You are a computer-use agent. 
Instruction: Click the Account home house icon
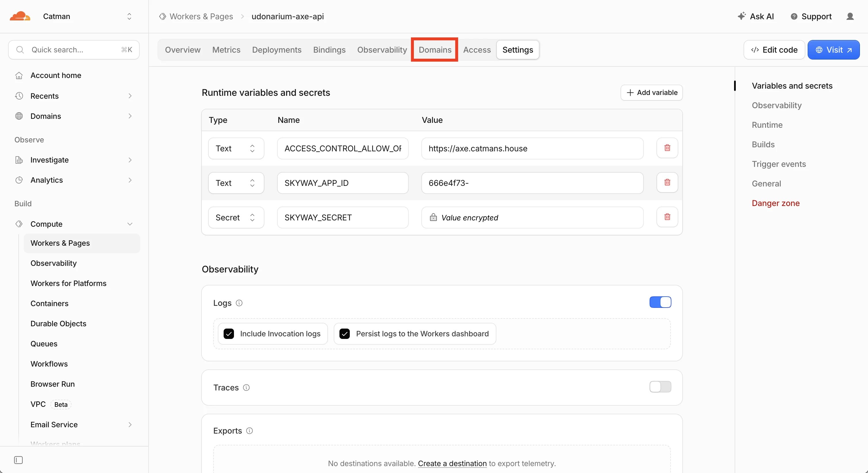pyautogui.click(x=19, y=75)
